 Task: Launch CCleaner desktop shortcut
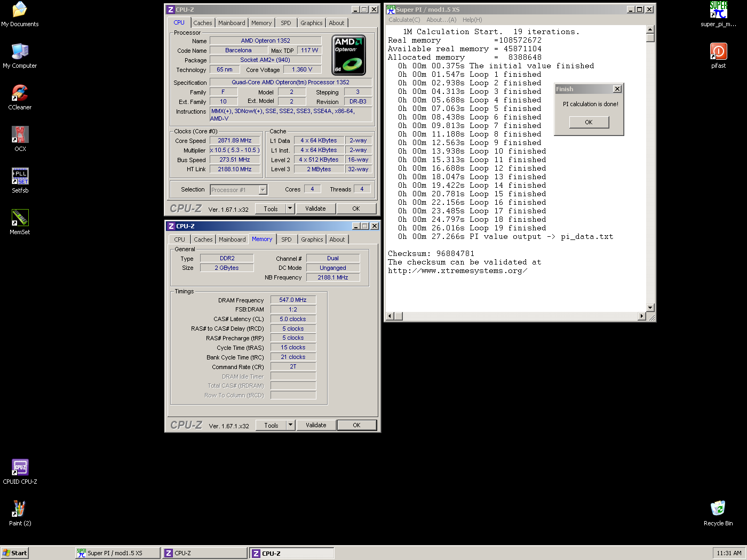coord(20,98)
